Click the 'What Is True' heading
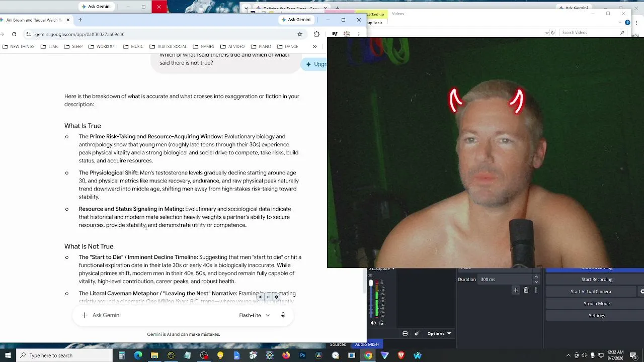 (x=83, y=126)
